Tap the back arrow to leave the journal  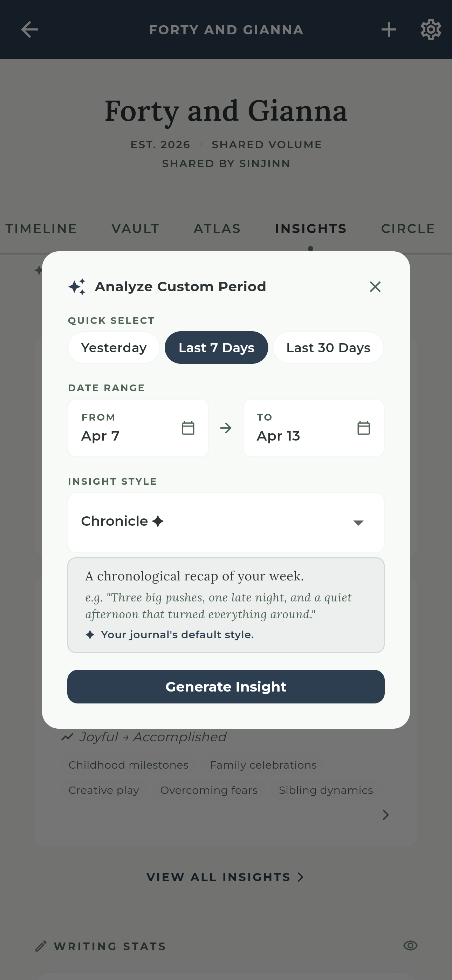tap(29, 29)
